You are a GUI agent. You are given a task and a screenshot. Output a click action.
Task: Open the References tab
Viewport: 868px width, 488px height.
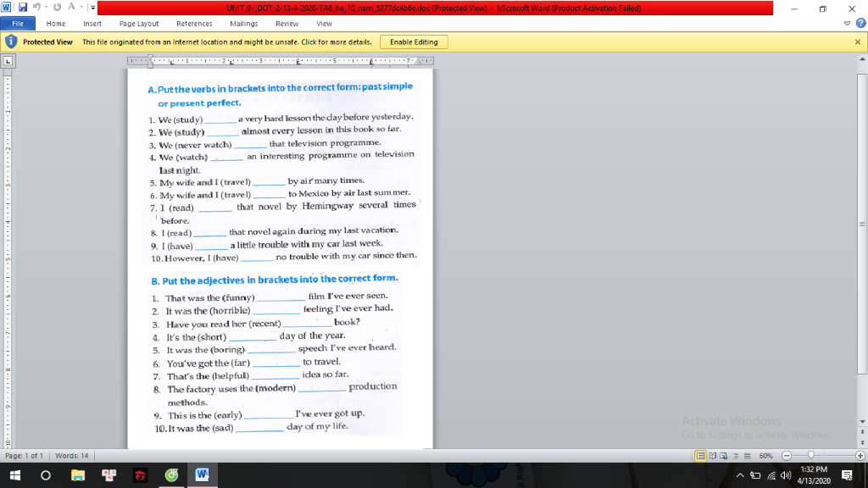pos(194,24)
